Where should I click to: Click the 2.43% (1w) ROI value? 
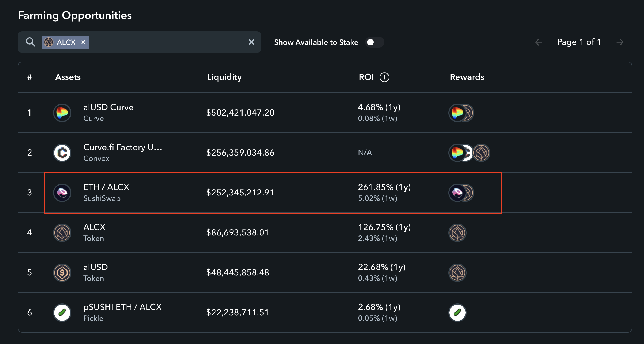tap(378, 238)
